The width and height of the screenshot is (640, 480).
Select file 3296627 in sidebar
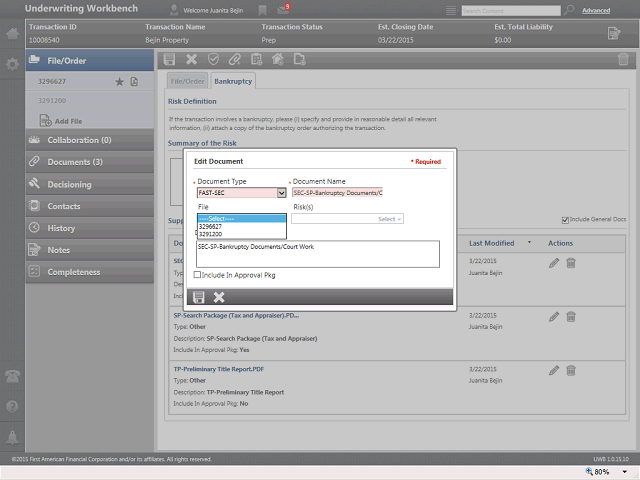point(52,81)
